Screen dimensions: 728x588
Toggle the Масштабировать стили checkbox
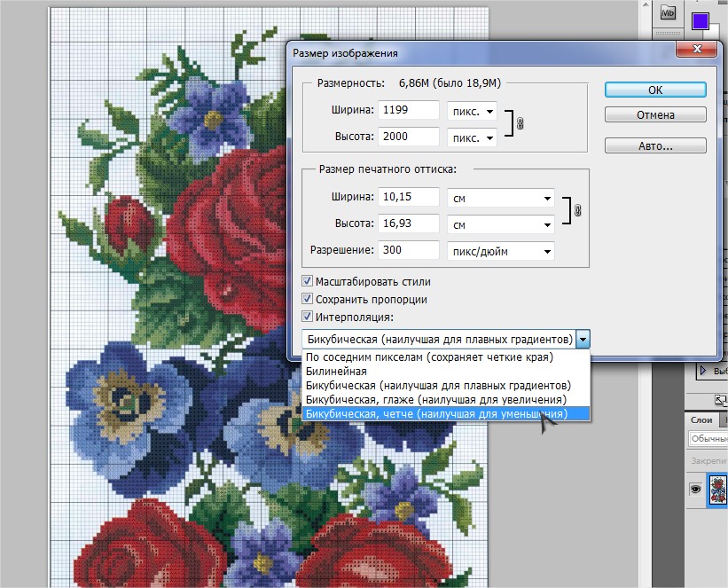(308, 281)
